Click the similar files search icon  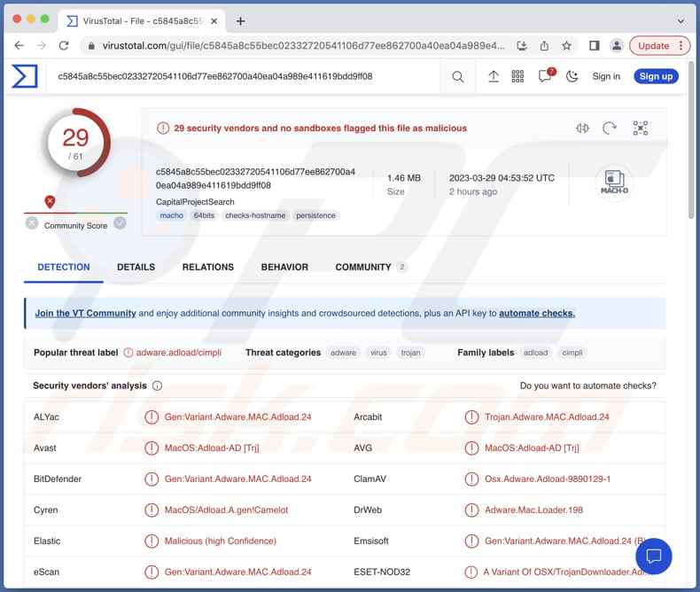point(582,129)
